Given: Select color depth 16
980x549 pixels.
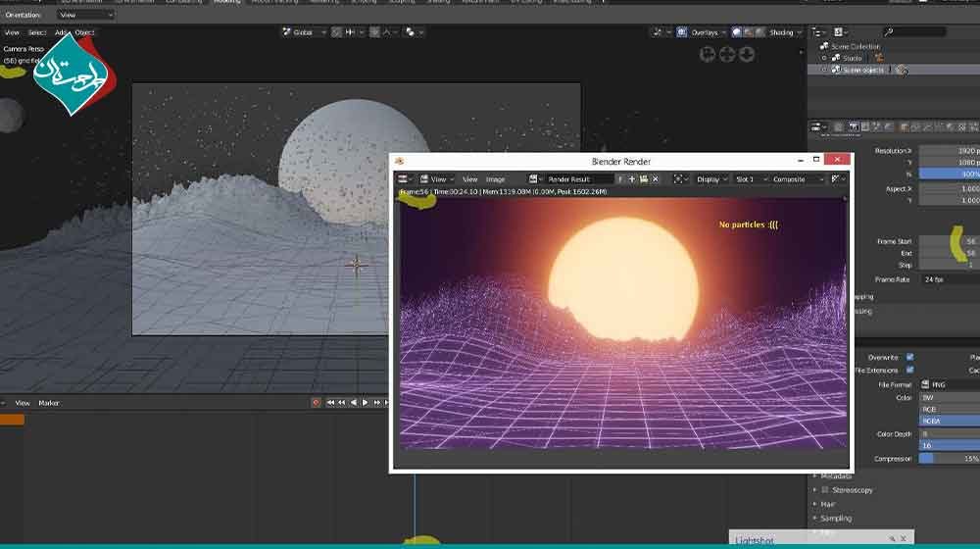Looking at the screenshot, I should tap(950, 446).
